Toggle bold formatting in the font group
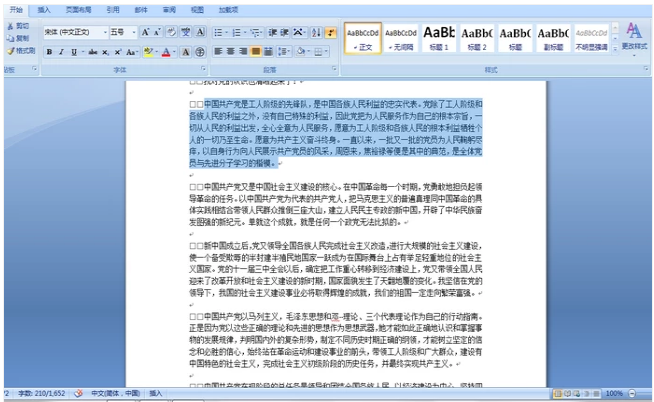 [49, 51]
